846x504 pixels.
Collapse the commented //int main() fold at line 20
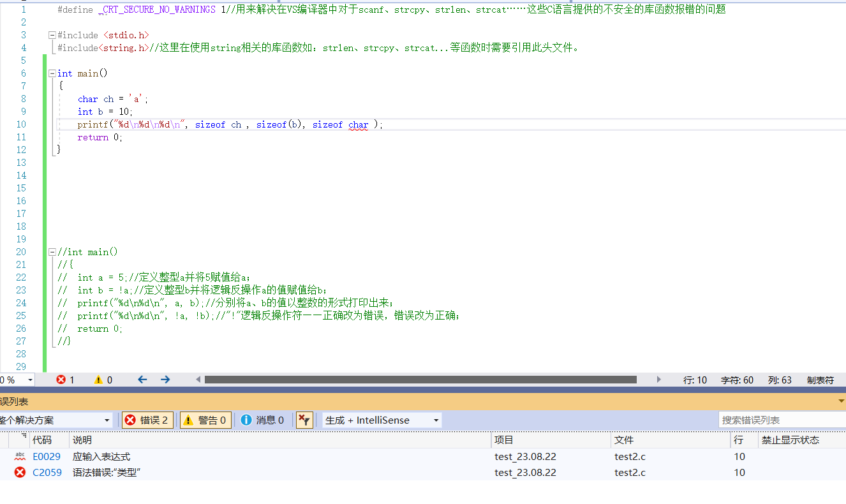pos(52,252)
